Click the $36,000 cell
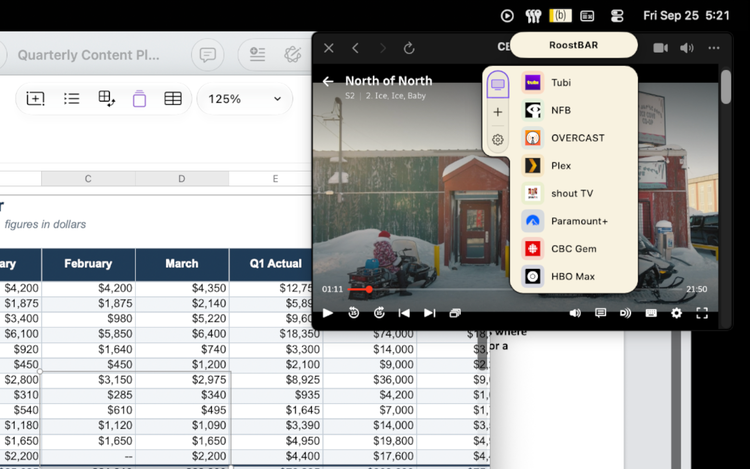 tap(370, 380)
